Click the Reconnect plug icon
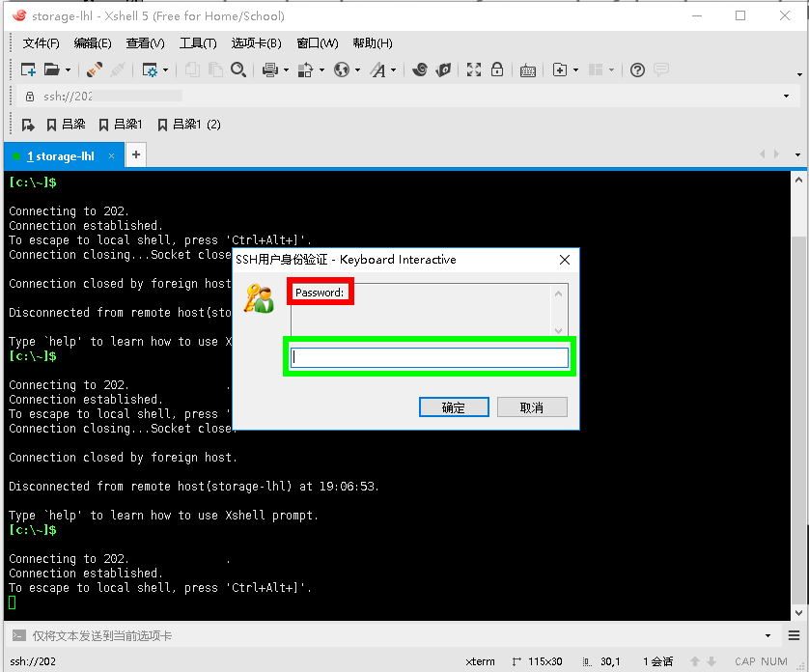809x672 pixels. click(95, 70)
